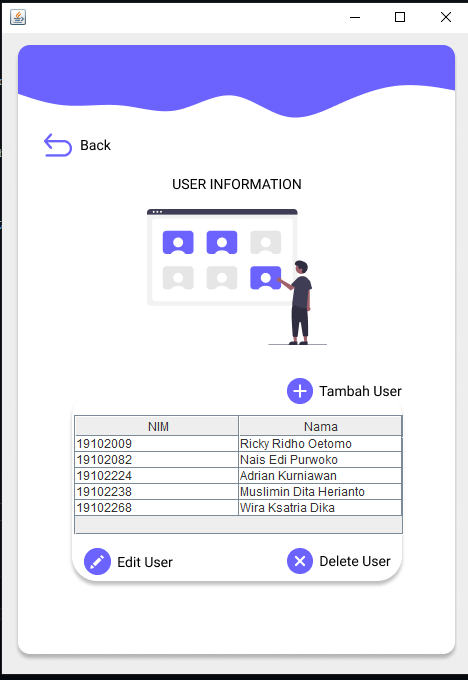Click the Nama column header
The height and width of the screenshot is (680, 468).
click(x=321, y=426)
